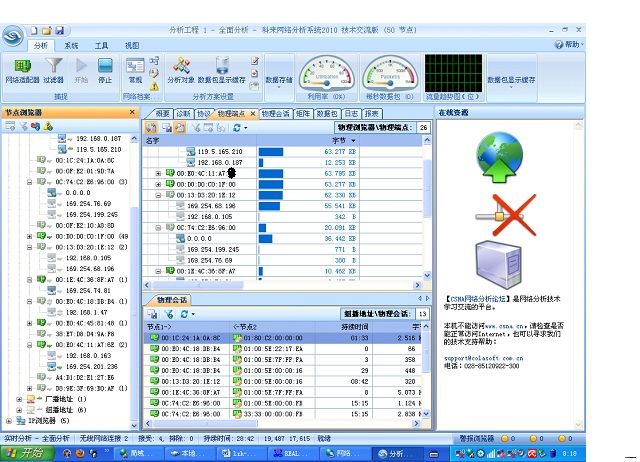Open the 矩阵 matrix tab
The width and height of the screenshot is (640, 462).
pyautogui.click(x=303, y=113)
